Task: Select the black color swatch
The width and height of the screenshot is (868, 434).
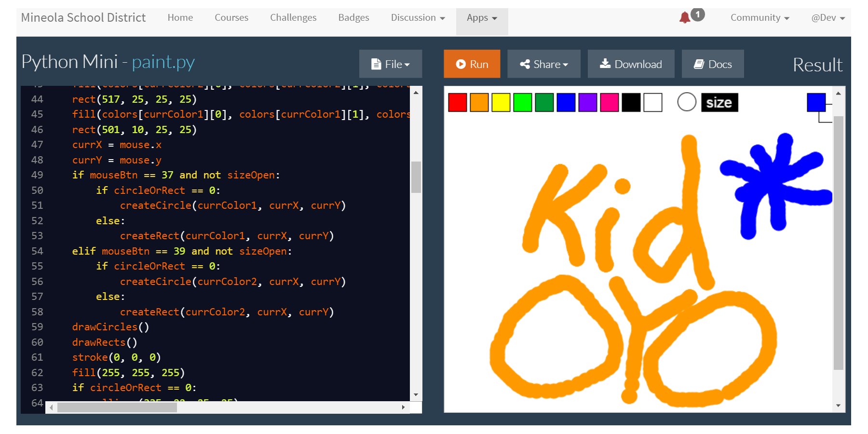Action: (x=631, y=103)
